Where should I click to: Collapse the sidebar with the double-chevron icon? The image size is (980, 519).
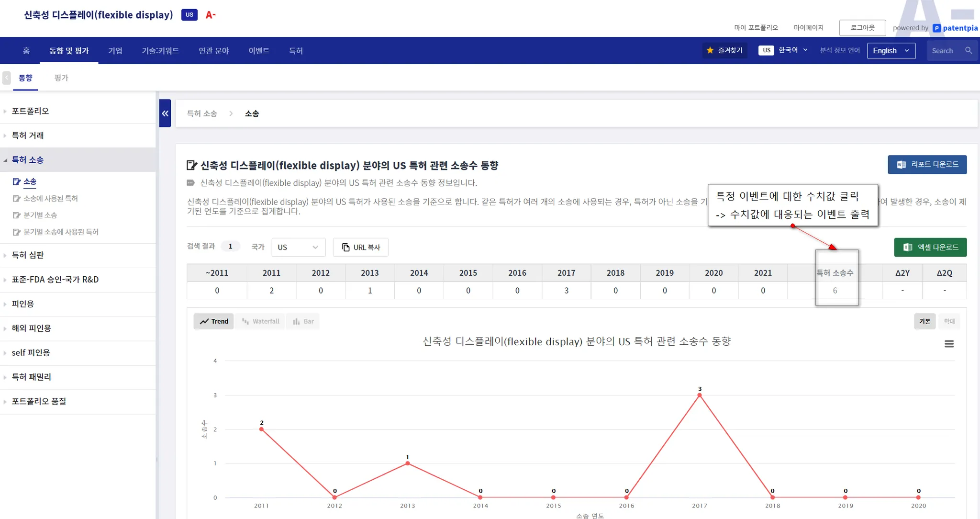click(165, 113)
